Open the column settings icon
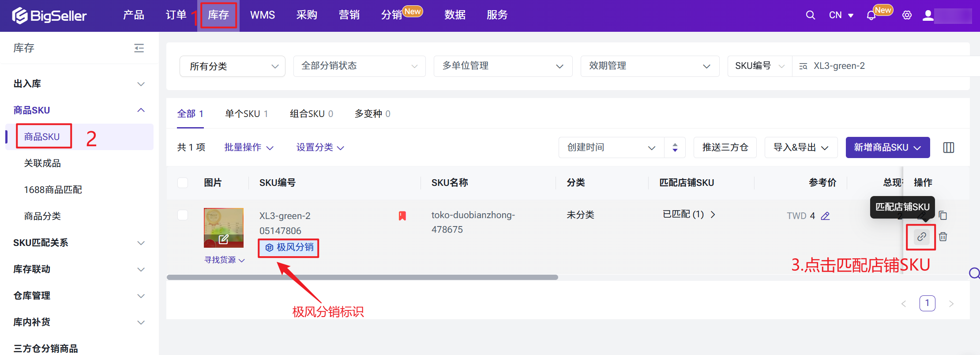 pyautogui.click(x=949, y=147)
